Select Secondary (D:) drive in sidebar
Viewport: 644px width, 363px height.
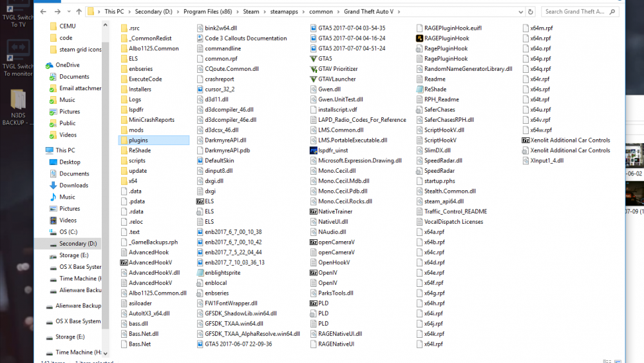point(73,243)
